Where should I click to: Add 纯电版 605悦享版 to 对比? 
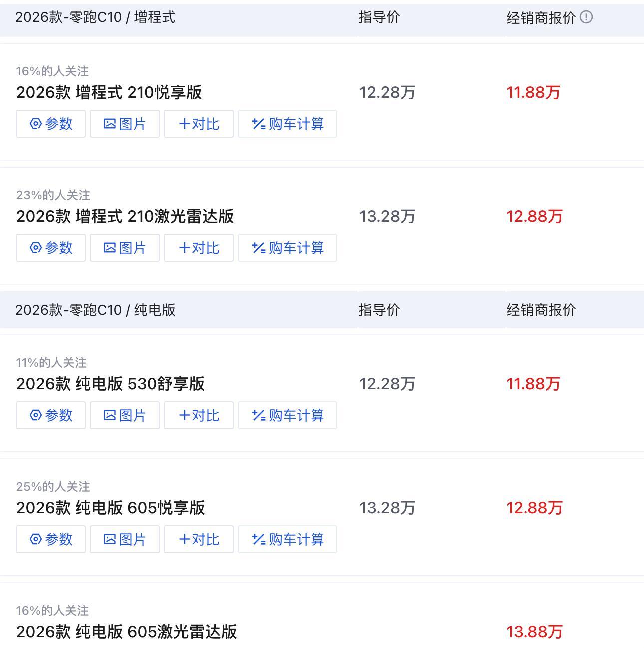click(x=199, y=539)
